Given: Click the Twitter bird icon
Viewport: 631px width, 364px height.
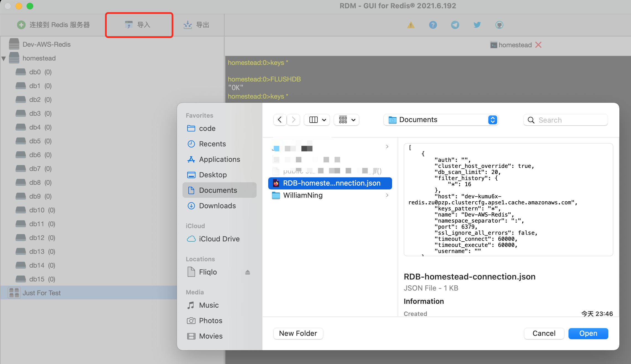Looking at the screenshot, I should point(477,25).
